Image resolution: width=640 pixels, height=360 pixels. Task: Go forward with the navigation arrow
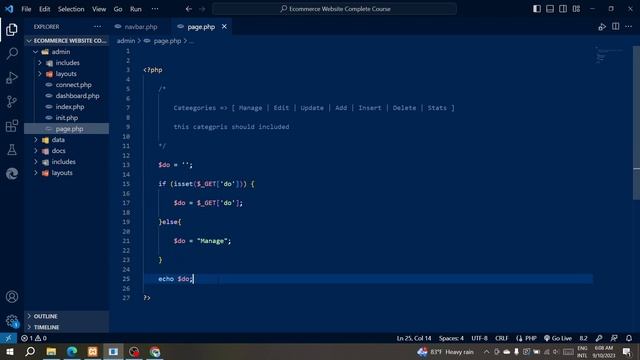(202, 9)
